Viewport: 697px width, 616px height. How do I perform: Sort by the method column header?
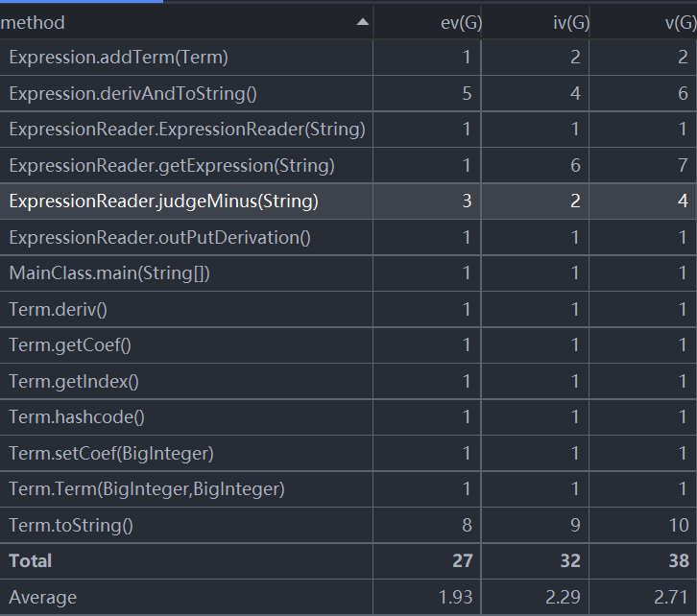click(186, 22)
